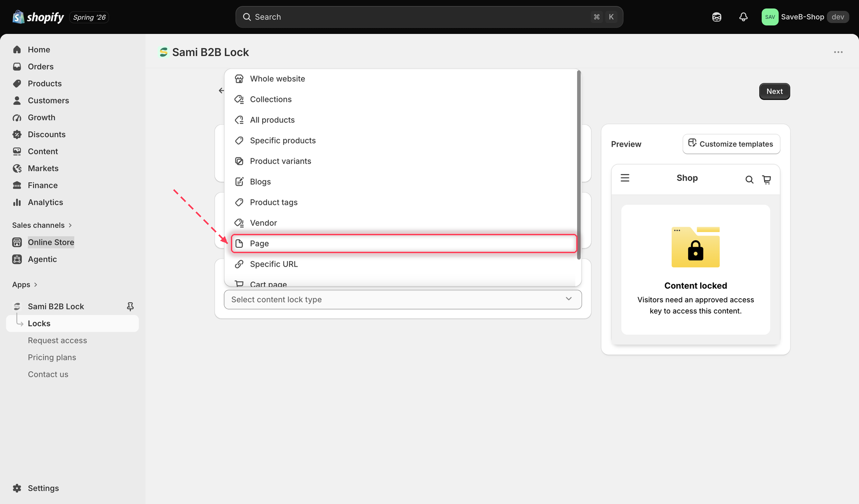
Task: Expand the Apps section
Action: 25,284
